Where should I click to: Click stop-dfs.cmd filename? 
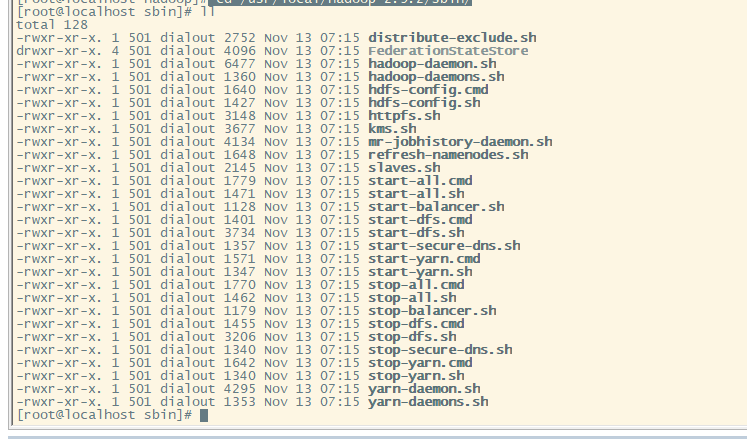(416, 324)
